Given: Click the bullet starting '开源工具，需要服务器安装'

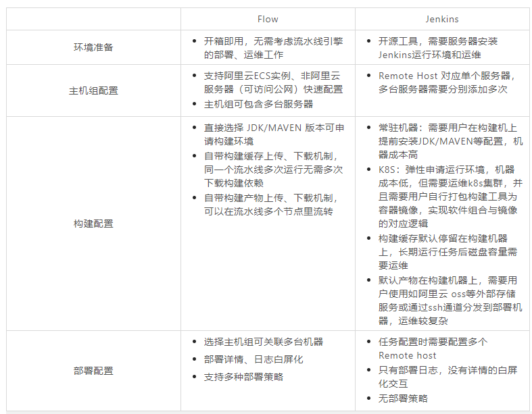Looking at the screenshot, I should [x=437, y=48].
